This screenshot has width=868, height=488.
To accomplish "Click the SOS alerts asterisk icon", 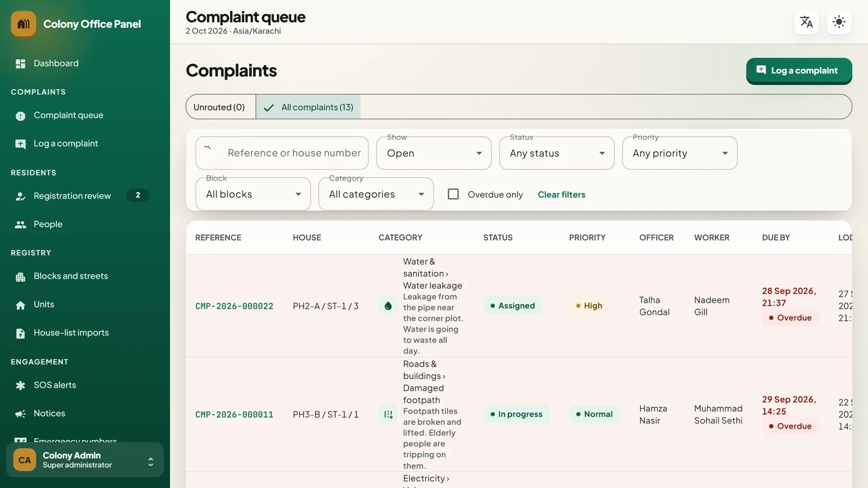I will 21,385.
